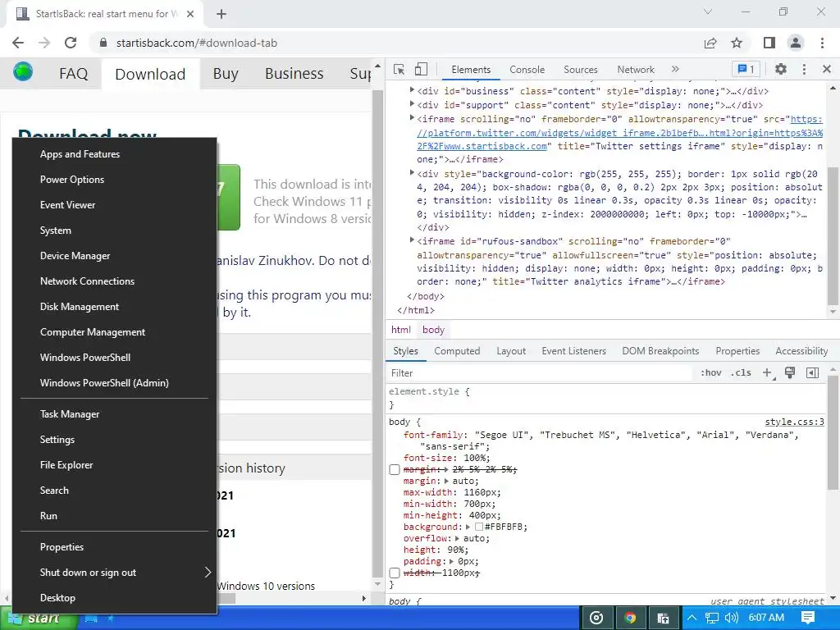The height and width of the screenshot is (630, 840).
Task: Click the Chrome profile avatar icon
Action: coord(796,43)
